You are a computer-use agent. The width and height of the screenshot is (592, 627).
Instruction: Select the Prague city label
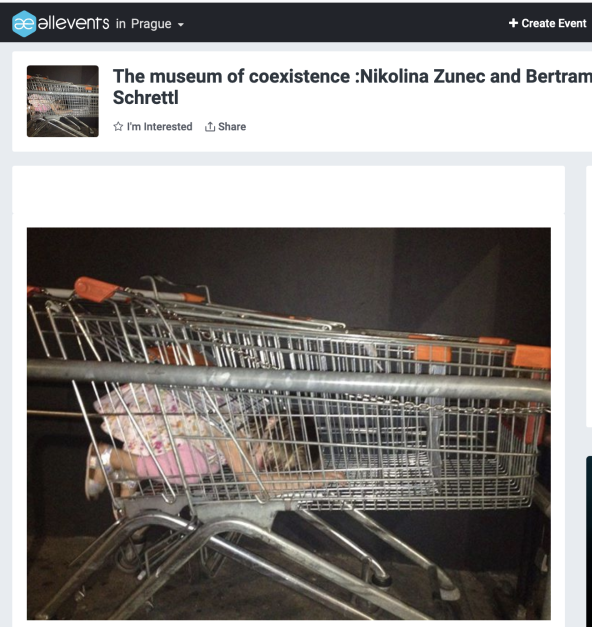[151, 24]
